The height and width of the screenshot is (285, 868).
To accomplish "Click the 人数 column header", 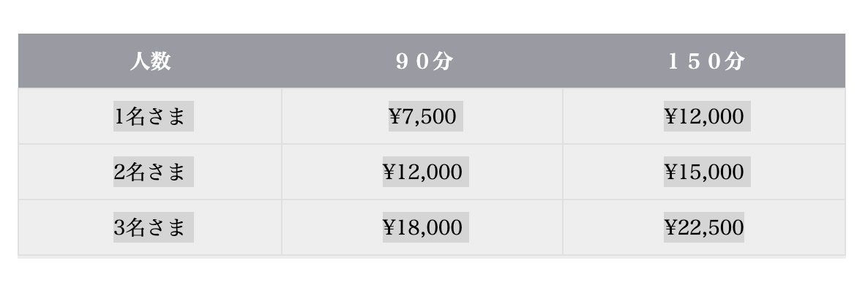I will tap(150, 61).
